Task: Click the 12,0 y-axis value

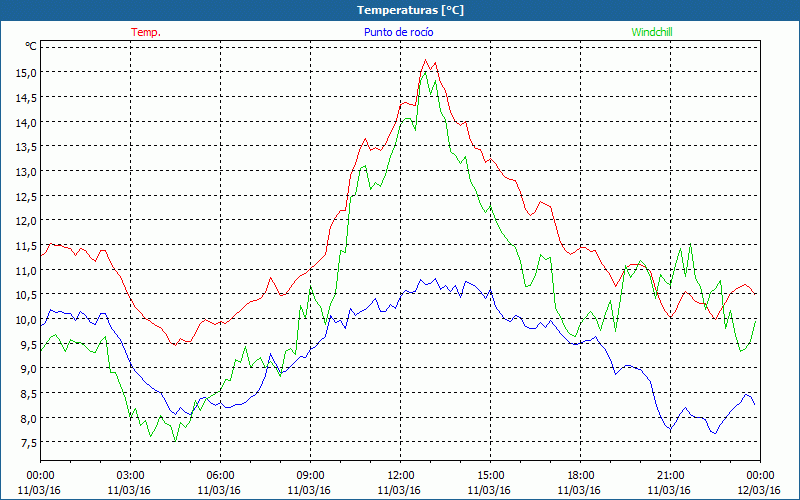Action: [x=26, y=221]
